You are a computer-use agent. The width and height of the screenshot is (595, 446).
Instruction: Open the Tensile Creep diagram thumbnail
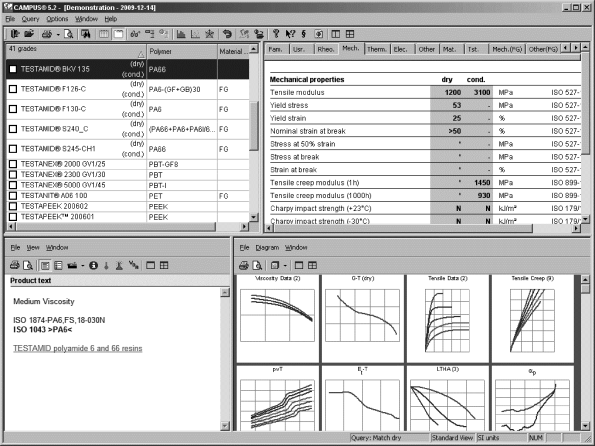pyautogui.click(x=532, y=318)
